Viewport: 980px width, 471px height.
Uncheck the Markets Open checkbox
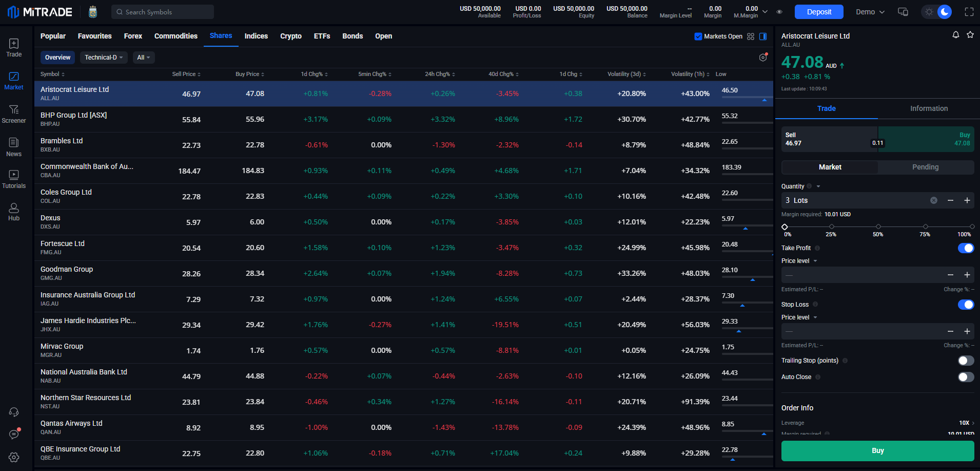coord(698,36)
